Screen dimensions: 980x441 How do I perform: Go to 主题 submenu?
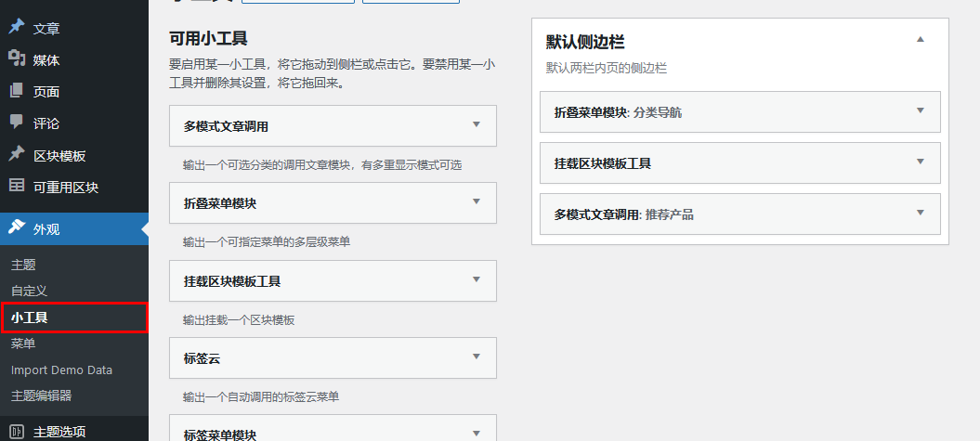pos(23,265)
